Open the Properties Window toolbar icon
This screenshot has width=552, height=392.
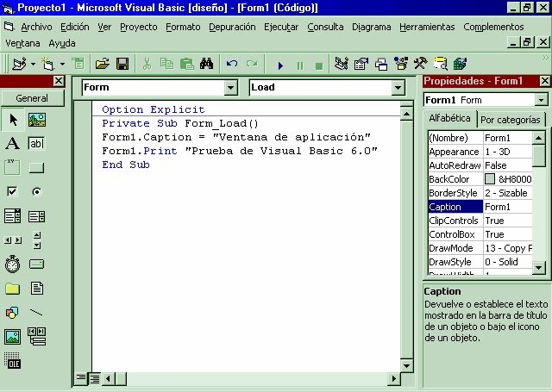pos(361,64)
